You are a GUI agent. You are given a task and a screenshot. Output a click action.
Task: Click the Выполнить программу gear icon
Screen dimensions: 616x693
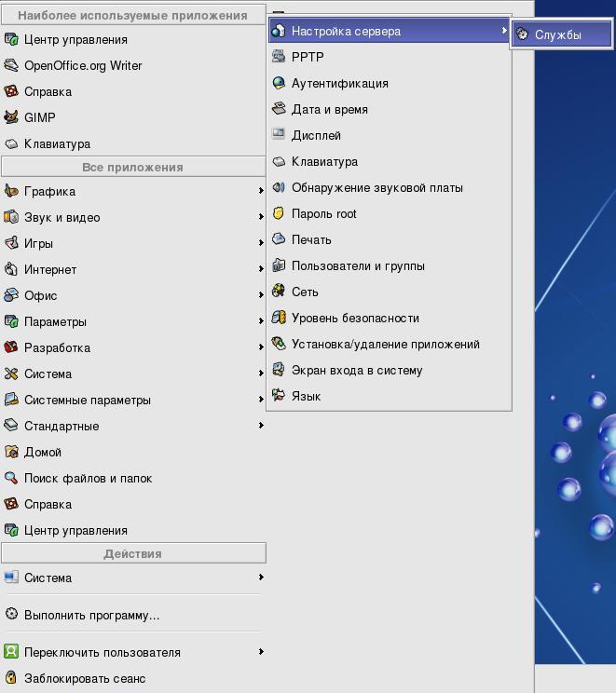pos(11,615)
